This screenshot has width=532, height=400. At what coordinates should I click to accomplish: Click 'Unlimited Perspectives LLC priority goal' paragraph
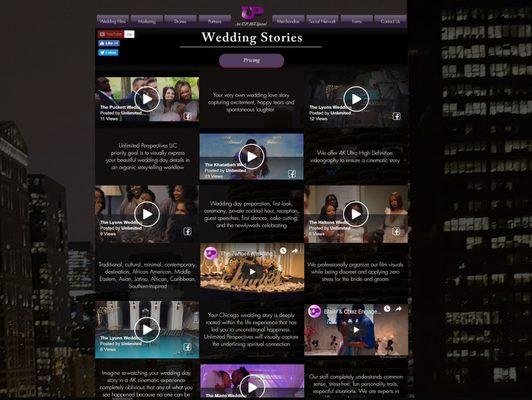click(x=148, y=156)
